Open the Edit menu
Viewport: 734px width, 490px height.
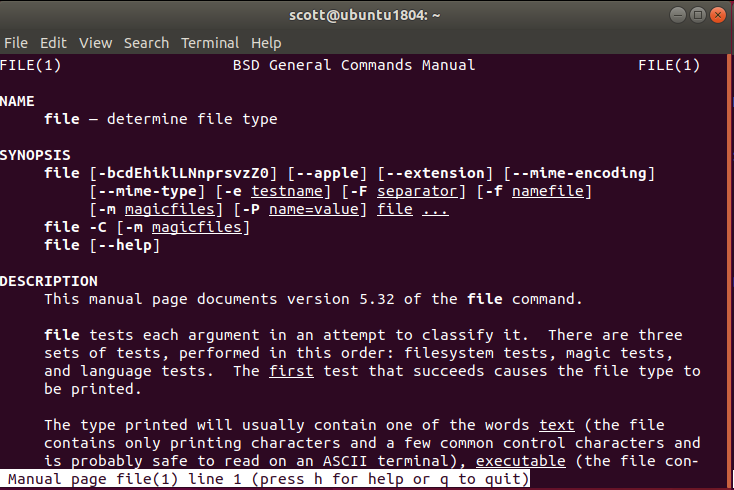(x=53, y=43)
